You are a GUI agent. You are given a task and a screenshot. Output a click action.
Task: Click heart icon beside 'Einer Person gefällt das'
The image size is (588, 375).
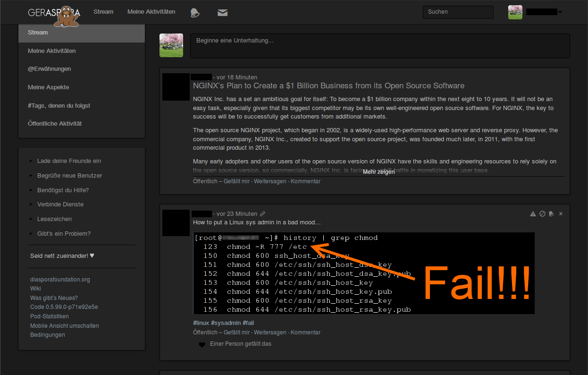pos(202,344)
